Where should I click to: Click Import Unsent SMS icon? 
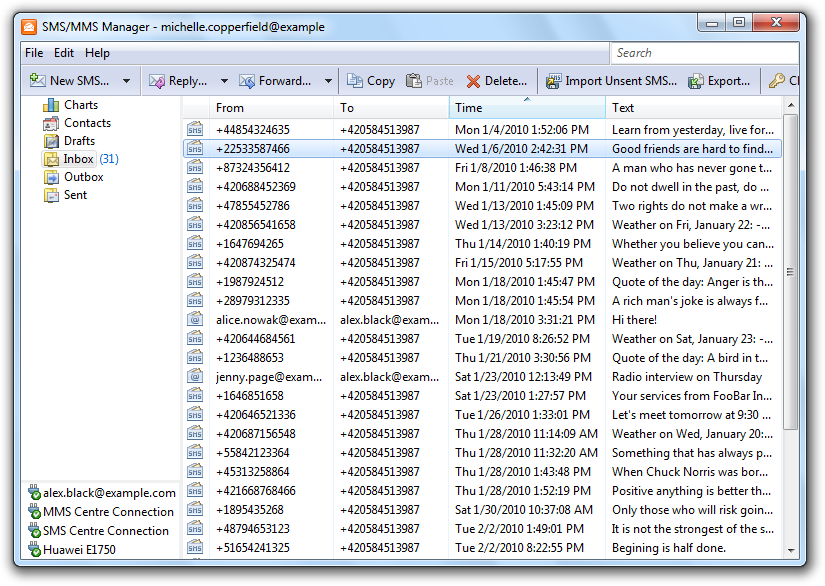[552, 81]
